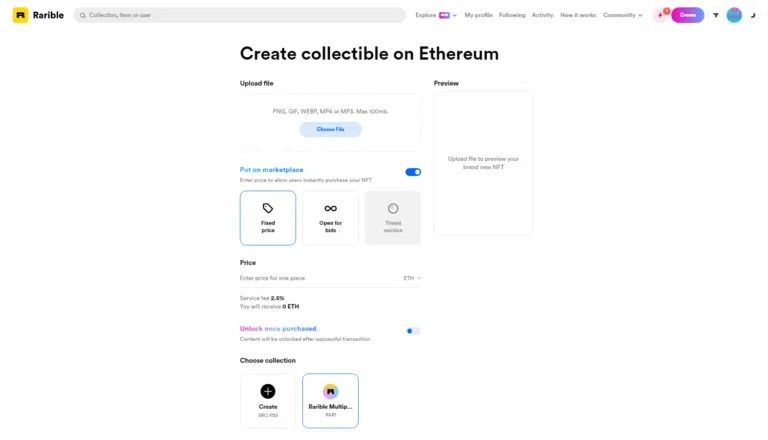Click the Rarible logo icon
Screen dimensions: 768x440
point(20,15)
